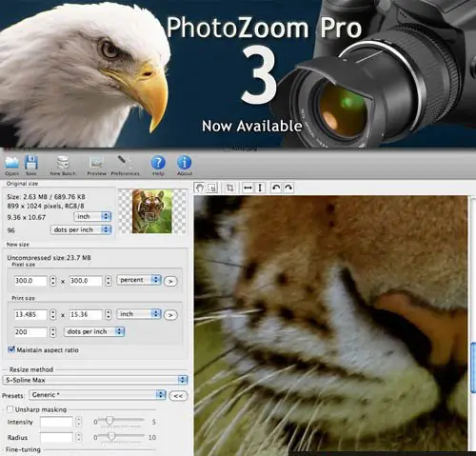Image resolution: width=476 pixels, height=456 pixels.
Task: Toggle the Maintain aspect ratio checkbox
Action: pyautogui.click(x=11, y=349)
